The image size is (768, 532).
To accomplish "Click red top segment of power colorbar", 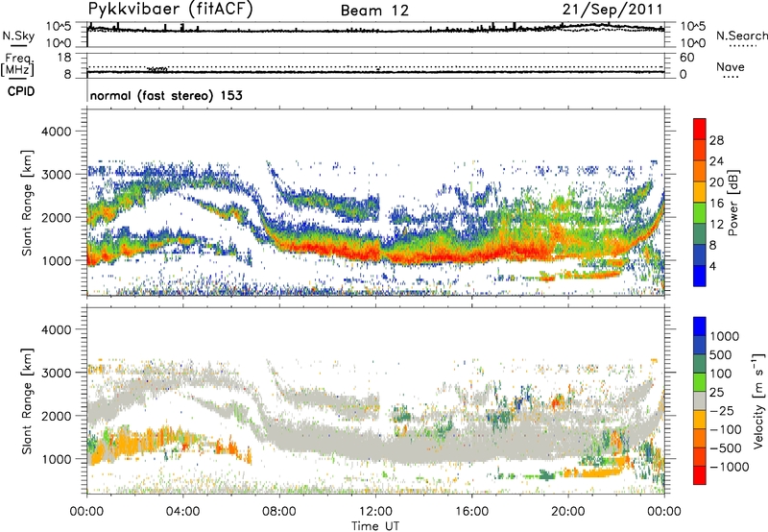I will [700, 129].
